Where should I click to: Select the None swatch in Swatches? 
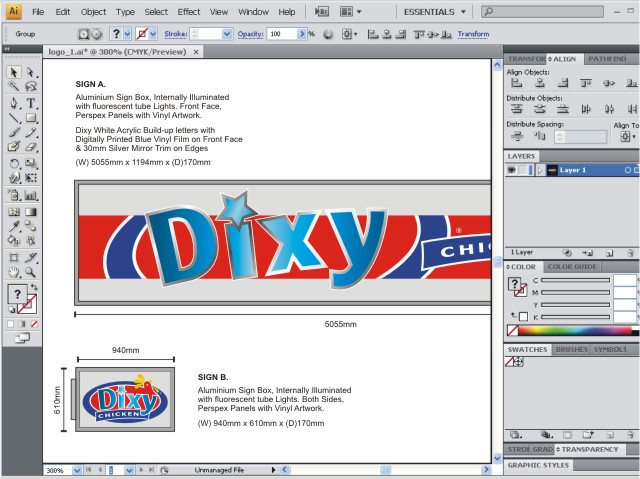pos(509,361)
